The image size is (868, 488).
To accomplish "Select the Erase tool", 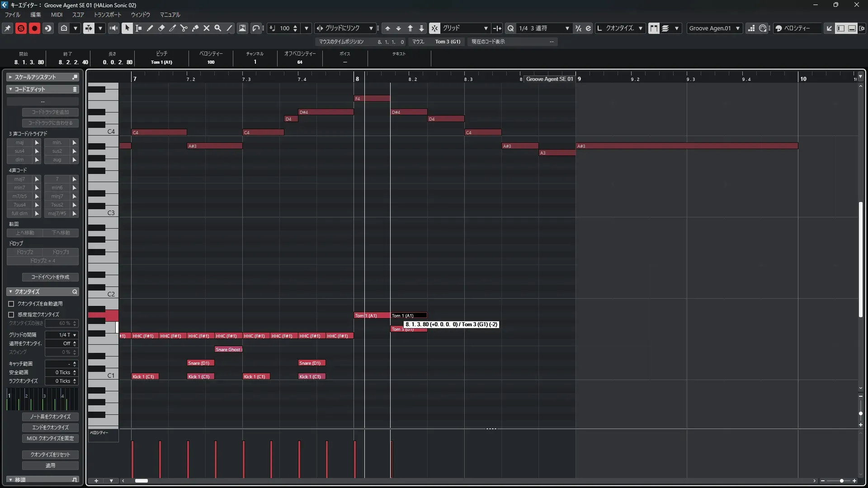I will pyautogui.click(x=161, y=28).
